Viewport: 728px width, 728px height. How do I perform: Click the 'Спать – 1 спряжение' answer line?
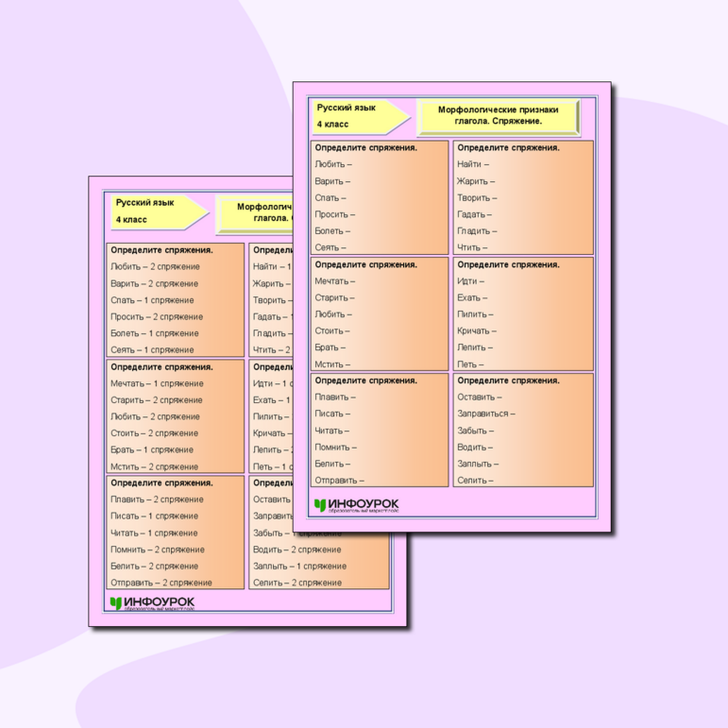pyautogui.click(x=152, y=300)
